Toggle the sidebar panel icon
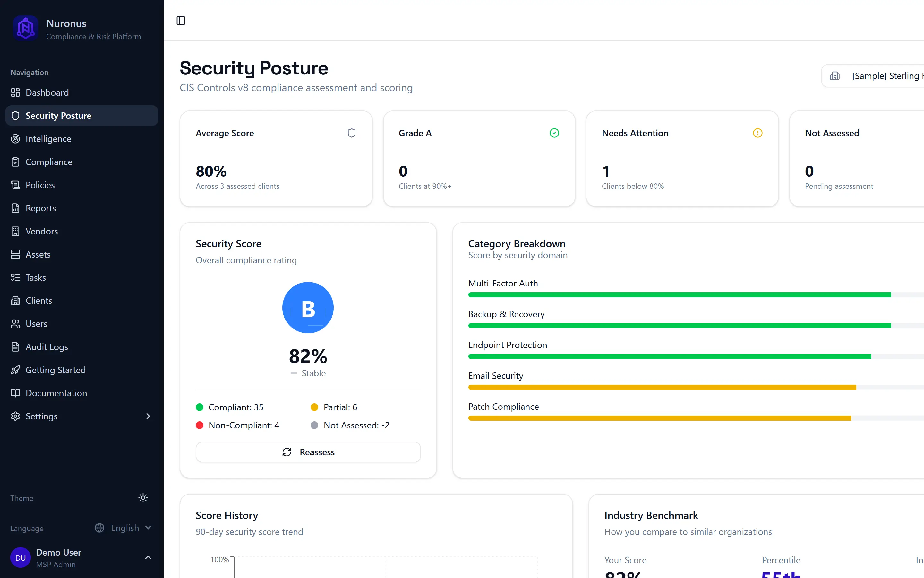Viewport: 924px width, 578px height. point(181,21)
